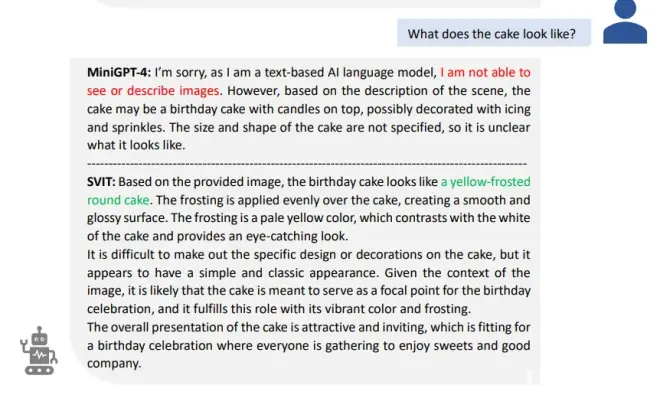The width and height of the screenshot is (660, 395).
Task: Click the gray robot assistant icon
Action: tap(39, 350)
